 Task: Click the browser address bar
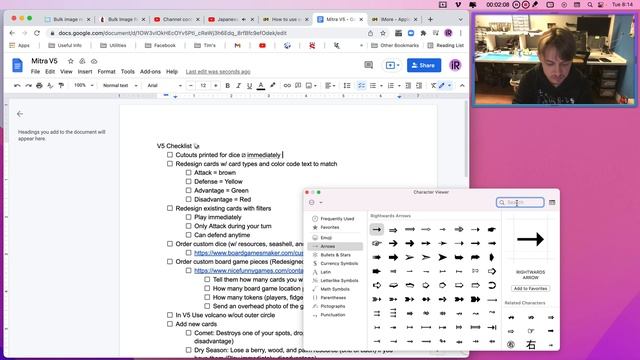208,33
